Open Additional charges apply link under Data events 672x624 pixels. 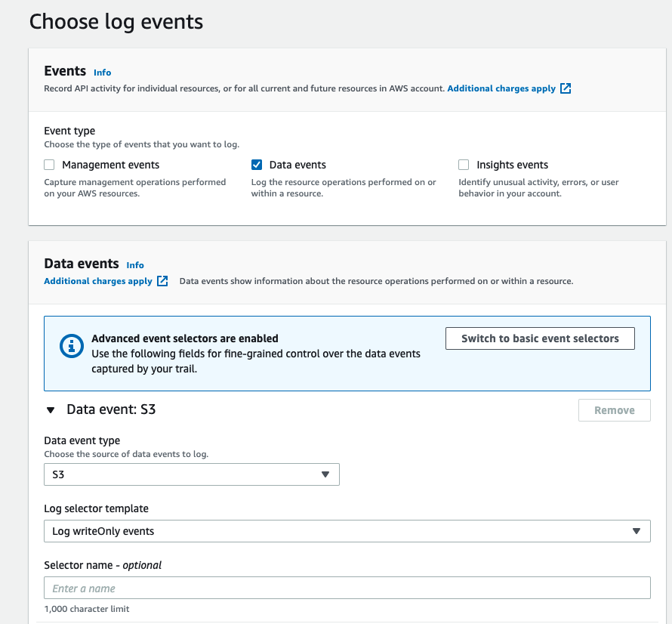98,281
